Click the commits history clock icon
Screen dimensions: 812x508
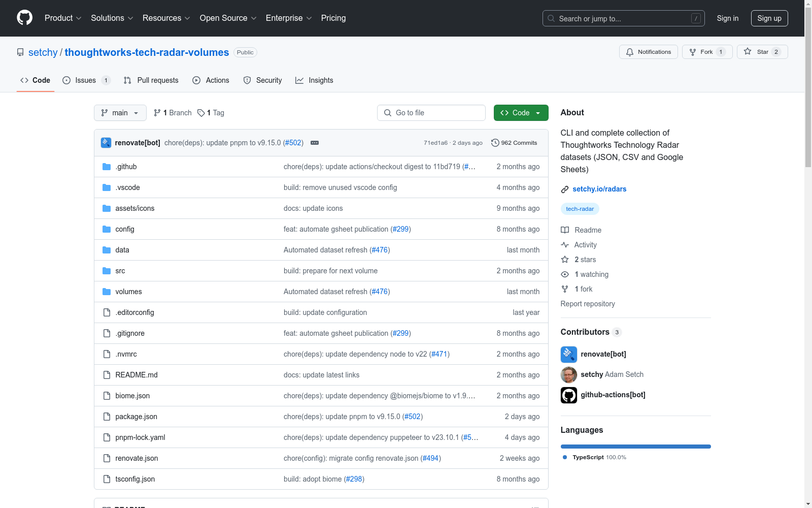click(x=495, y=143)
